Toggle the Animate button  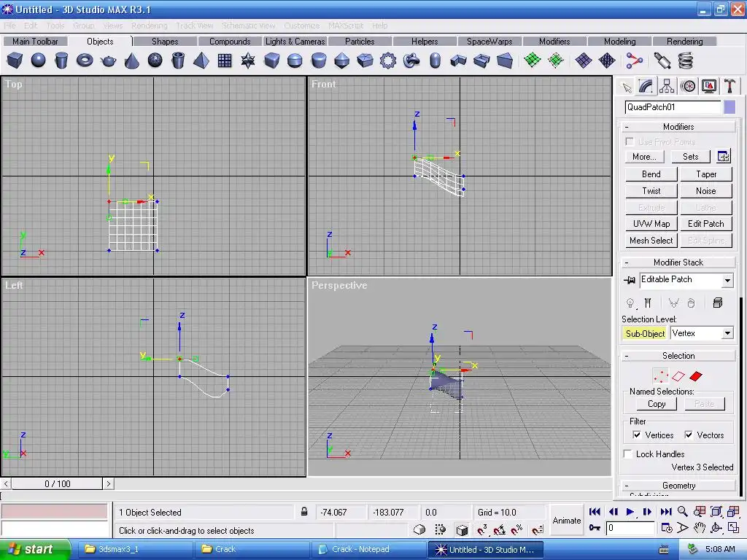pos(566,521)
